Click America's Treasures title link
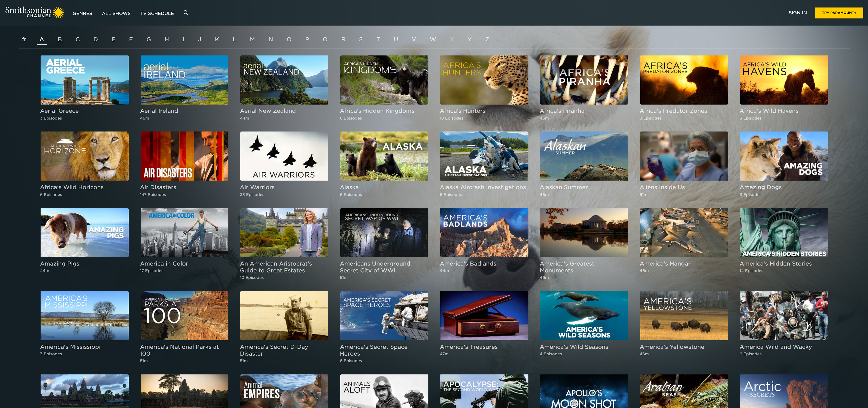Viewport: 868px width, 408px height. tap(468, 347)
